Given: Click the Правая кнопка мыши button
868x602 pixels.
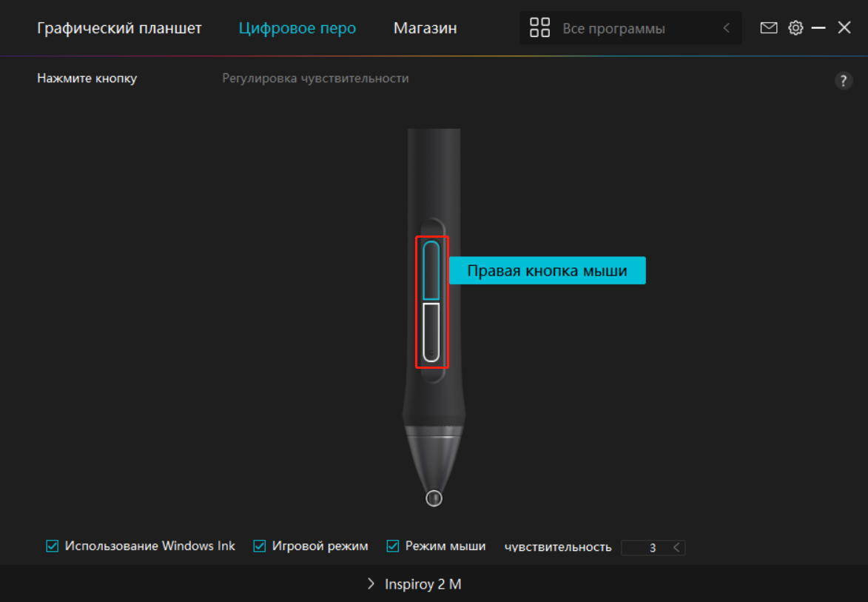Looking at the screenshot, I should (547, 271).
